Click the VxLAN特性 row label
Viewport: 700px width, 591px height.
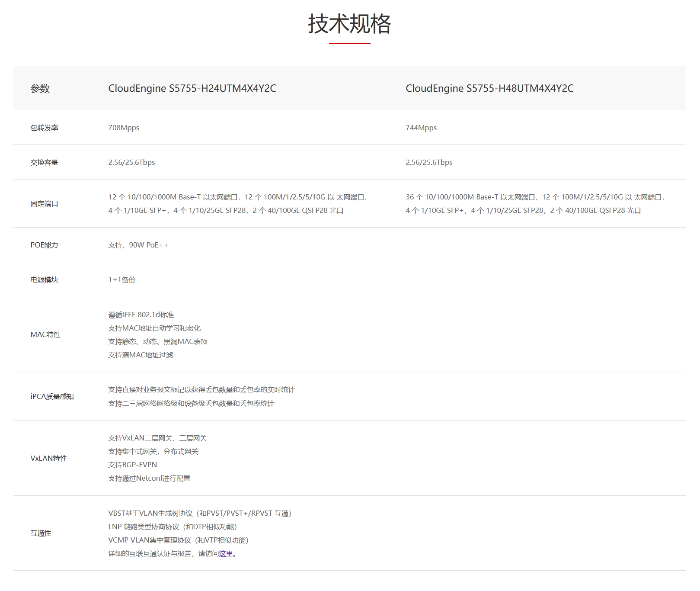[48, 458]
